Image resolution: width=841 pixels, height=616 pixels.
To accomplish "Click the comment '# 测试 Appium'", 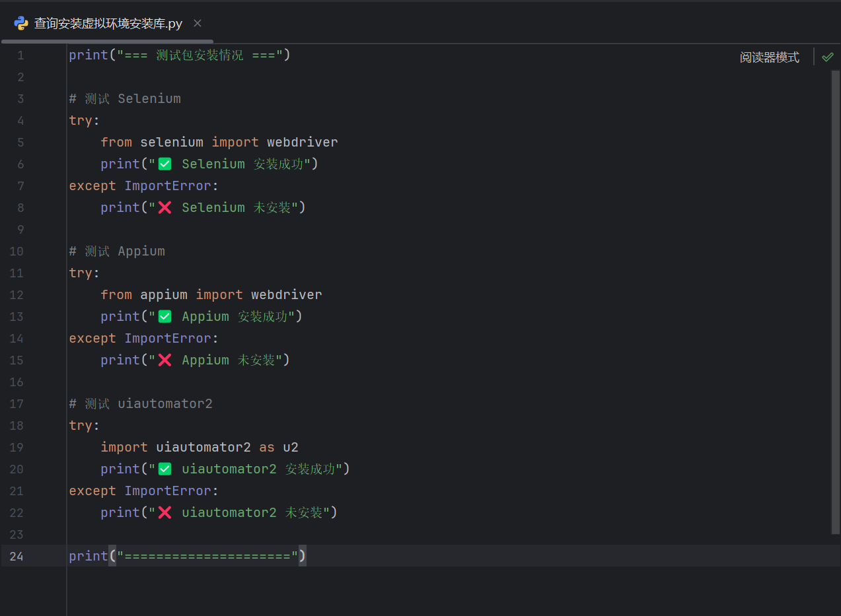I will (x=117, y=252).
